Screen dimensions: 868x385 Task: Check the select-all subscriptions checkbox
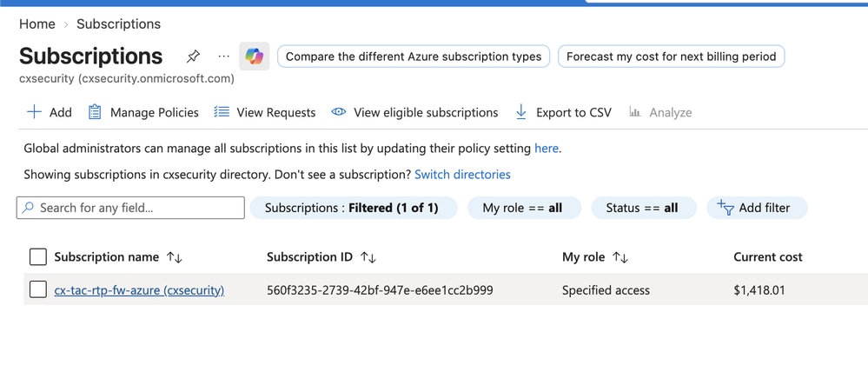tap(37, 256)
